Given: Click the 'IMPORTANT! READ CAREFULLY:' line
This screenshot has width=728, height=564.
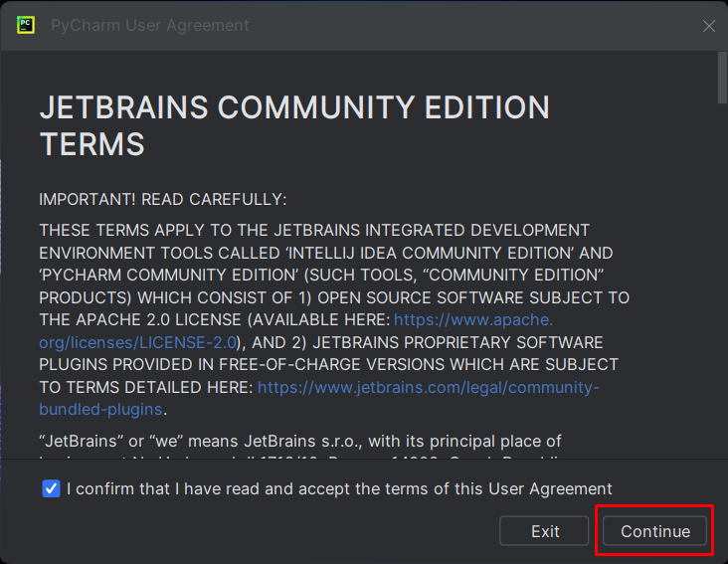Looking at the screenshot, I should (163, 199).
